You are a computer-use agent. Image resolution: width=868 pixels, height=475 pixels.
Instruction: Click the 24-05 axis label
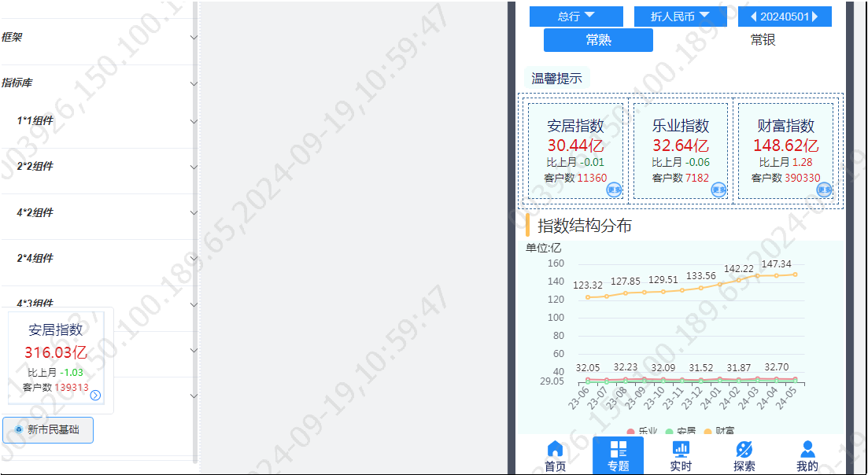[x=787, y=398]
